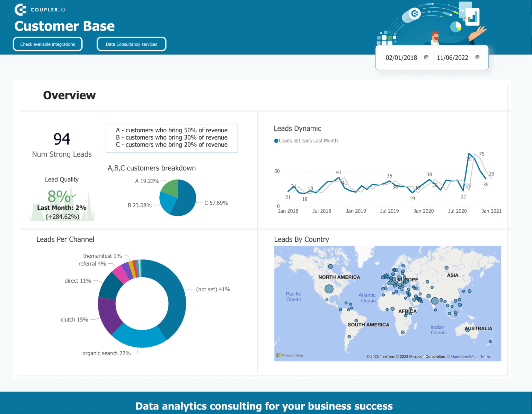Click the 'Check available integrations' button

point(47,44)
